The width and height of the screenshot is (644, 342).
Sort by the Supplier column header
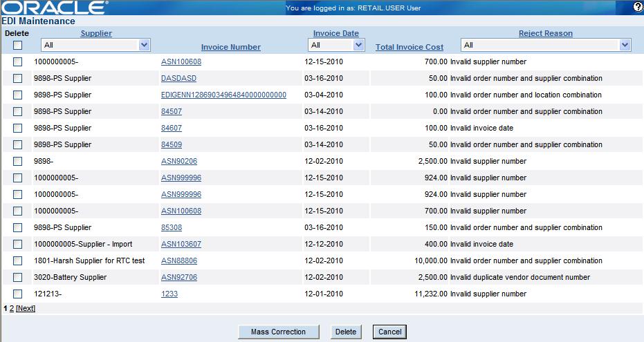96,33
